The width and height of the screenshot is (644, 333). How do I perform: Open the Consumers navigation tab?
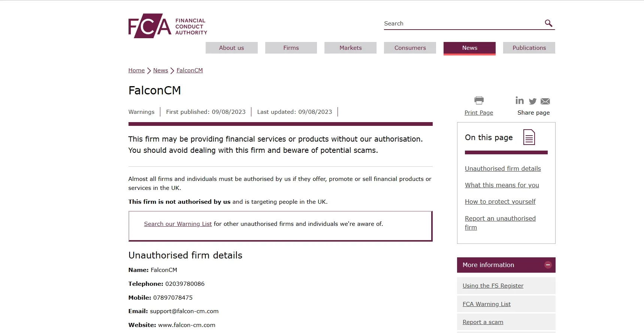click(x=410, y=48)
